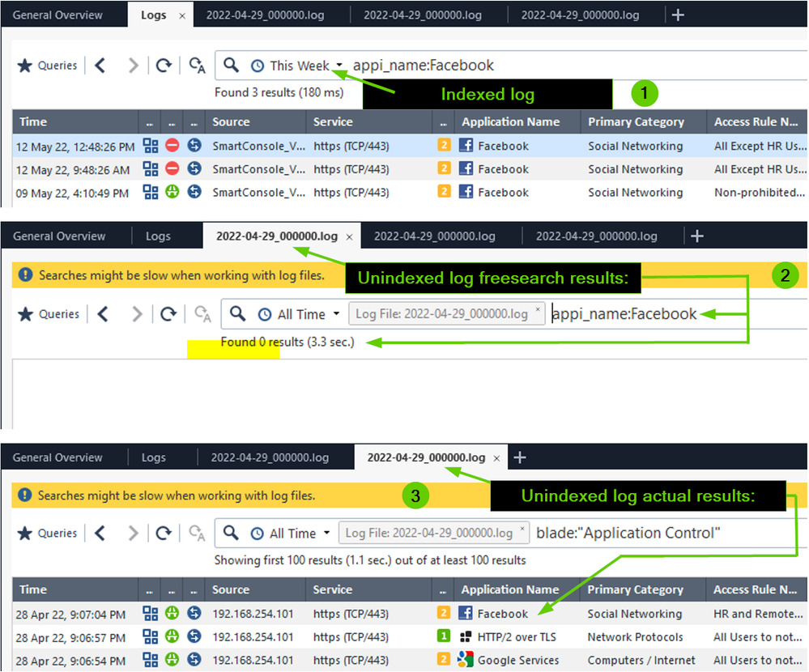Click Primary Category header in the SmartConsole results table
The height and width of the screenshot is (672, 809).
point(637,121)
